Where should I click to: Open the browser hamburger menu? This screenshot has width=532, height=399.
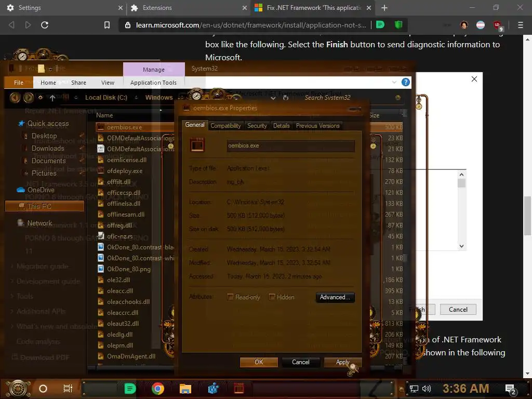coord(521,25)
